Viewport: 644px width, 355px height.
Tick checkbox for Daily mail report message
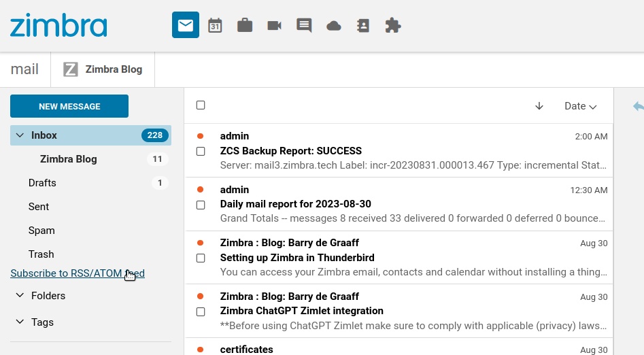pyautogui.click(x=201, y=205)
